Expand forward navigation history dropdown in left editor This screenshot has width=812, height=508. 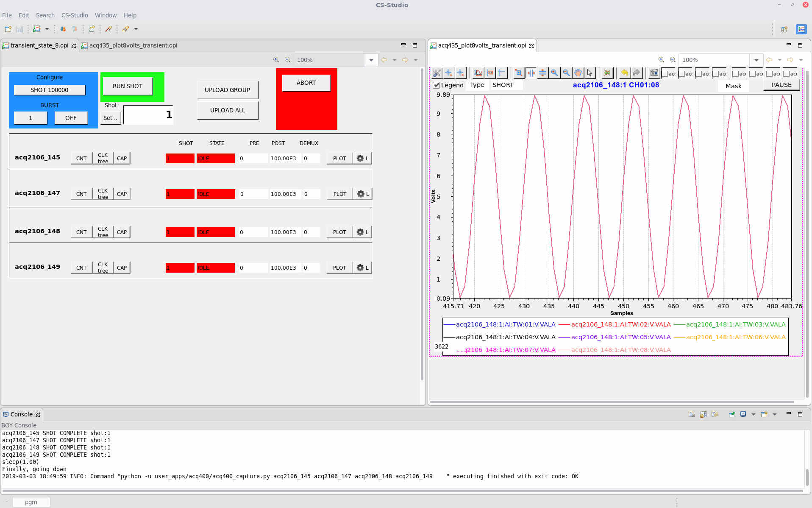click(x=416, y=60)
